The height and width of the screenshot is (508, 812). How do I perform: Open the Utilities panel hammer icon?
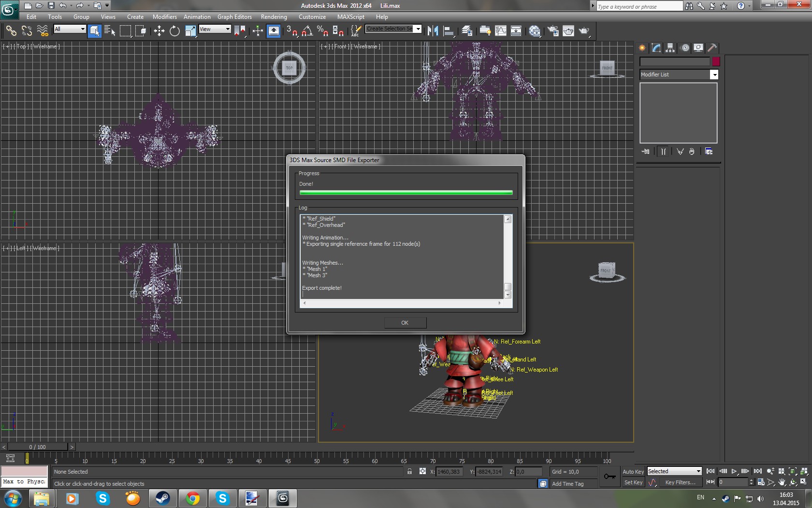pos(712,48)
